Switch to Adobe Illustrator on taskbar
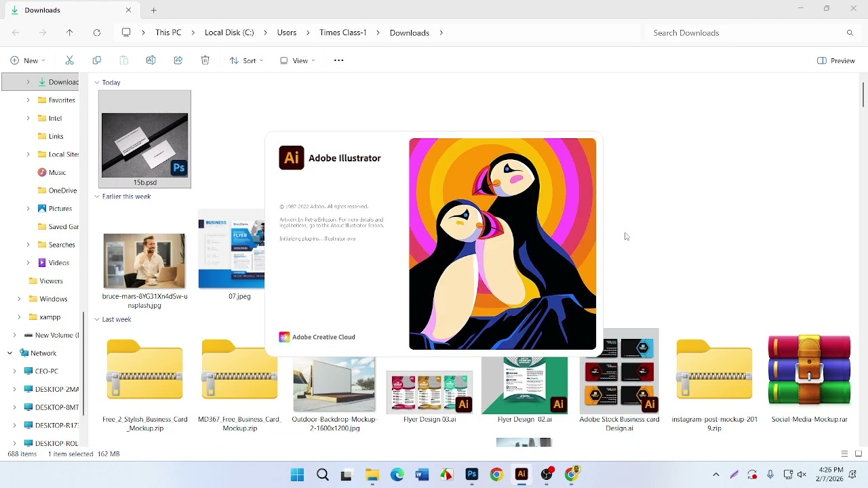 click(521, 474)
